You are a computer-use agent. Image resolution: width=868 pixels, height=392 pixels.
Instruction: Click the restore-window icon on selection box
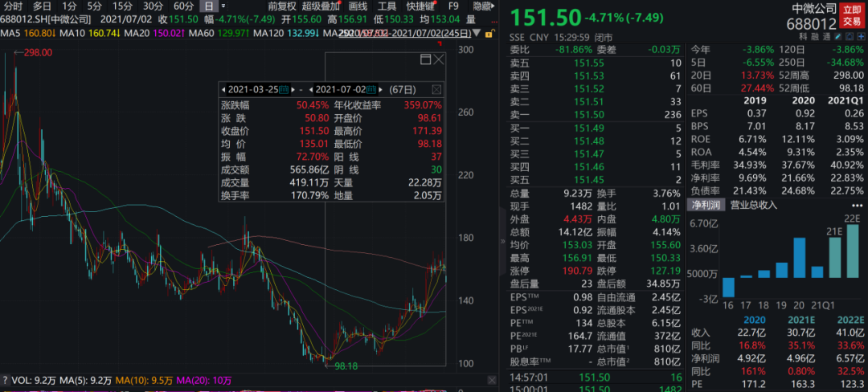(426, 59)
